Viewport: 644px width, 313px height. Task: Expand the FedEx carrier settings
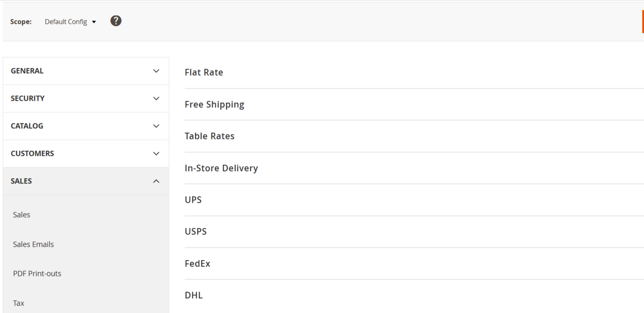pyautogui.click(x=197, y=264)
